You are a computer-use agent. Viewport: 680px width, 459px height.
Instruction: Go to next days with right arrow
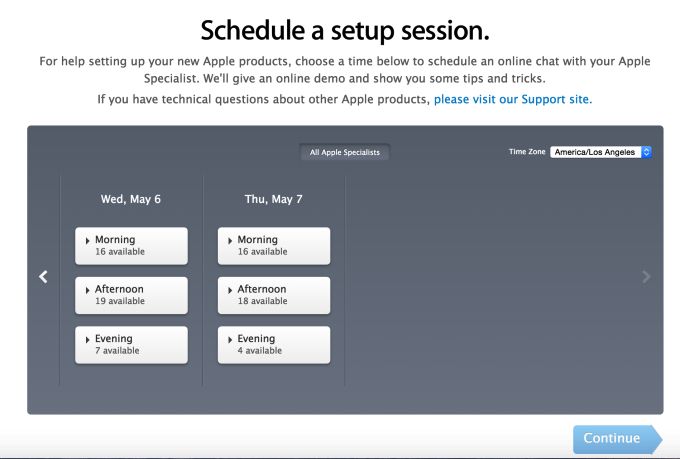(646, 277)
